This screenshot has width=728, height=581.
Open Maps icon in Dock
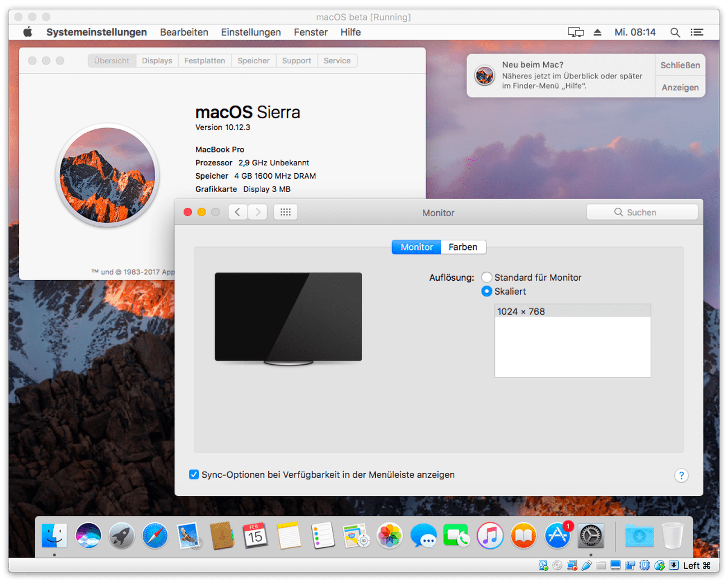pos(356,536)
